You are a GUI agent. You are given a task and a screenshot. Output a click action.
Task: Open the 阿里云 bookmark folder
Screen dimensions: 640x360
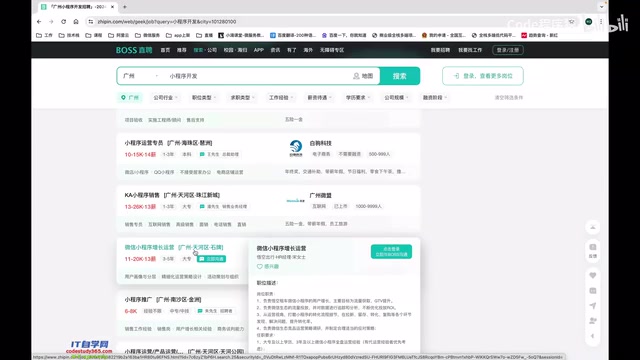[118, 36]
